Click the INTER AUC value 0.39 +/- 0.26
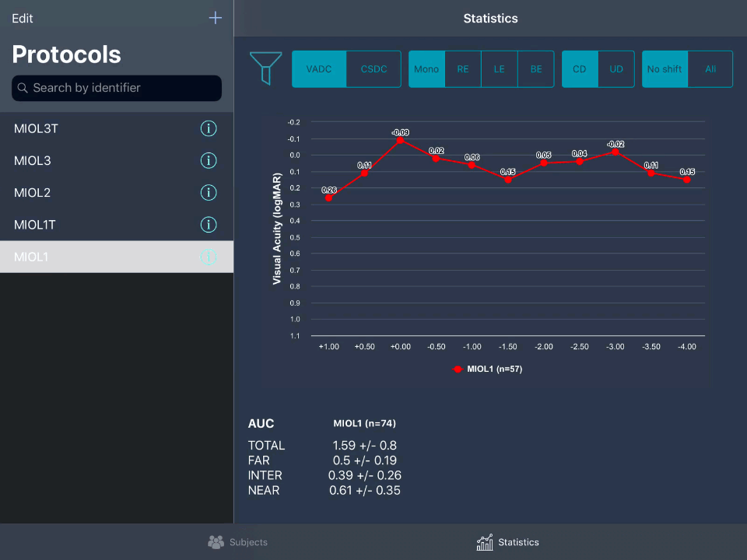The height and width of the screenshot is (560, 747). tap(364, 475)
